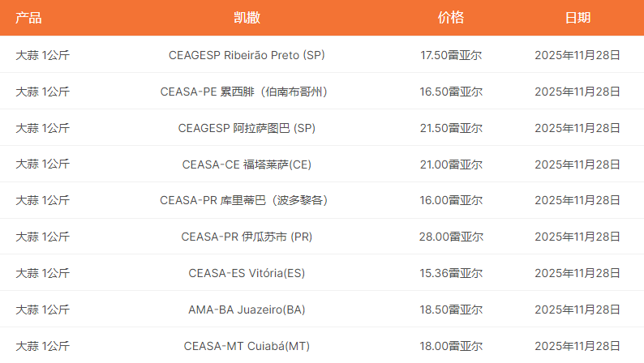Click CEAGESP 阿拉萨图巴 (SP) market name

click(x=247, y=128)
